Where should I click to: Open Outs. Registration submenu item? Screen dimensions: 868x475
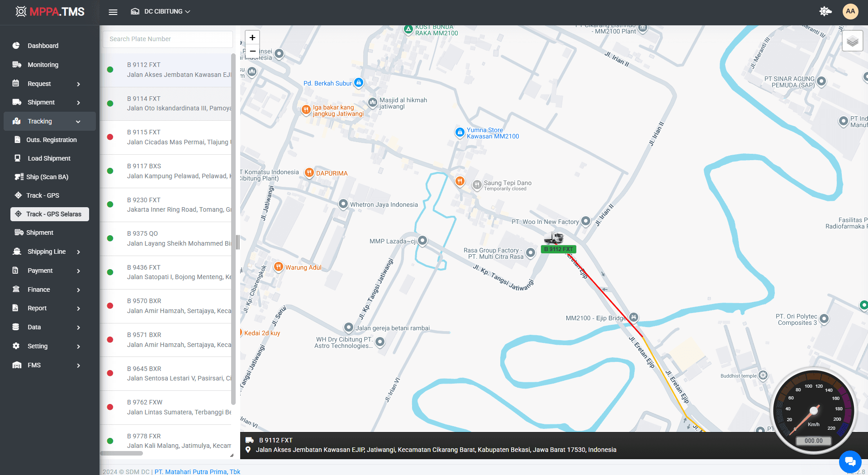(x=52, y=140)
